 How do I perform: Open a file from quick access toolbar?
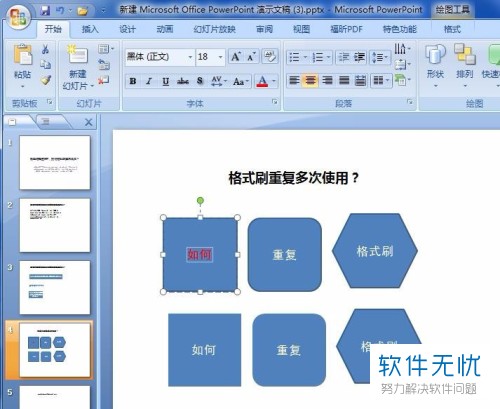pos(82,11)
